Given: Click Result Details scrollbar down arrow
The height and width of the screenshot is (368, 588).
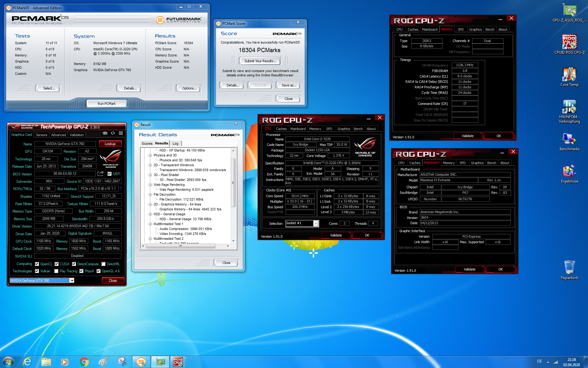Looking at the screenshot, I should (233, 241).
